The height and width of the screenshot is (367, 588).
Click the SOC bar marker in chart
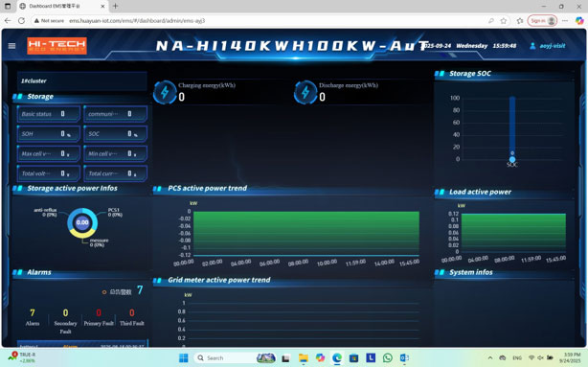[x=512, y=159]
